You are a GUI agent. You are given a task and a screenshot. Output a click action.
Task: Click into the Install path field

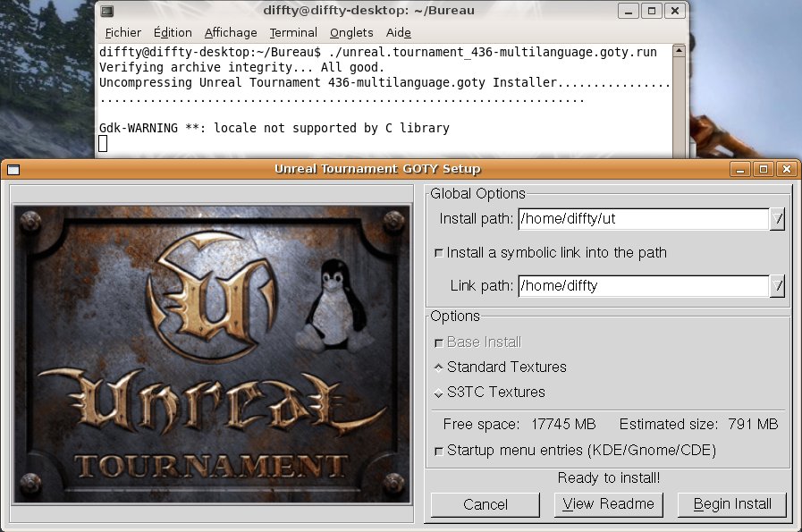[x=644, y=219]
